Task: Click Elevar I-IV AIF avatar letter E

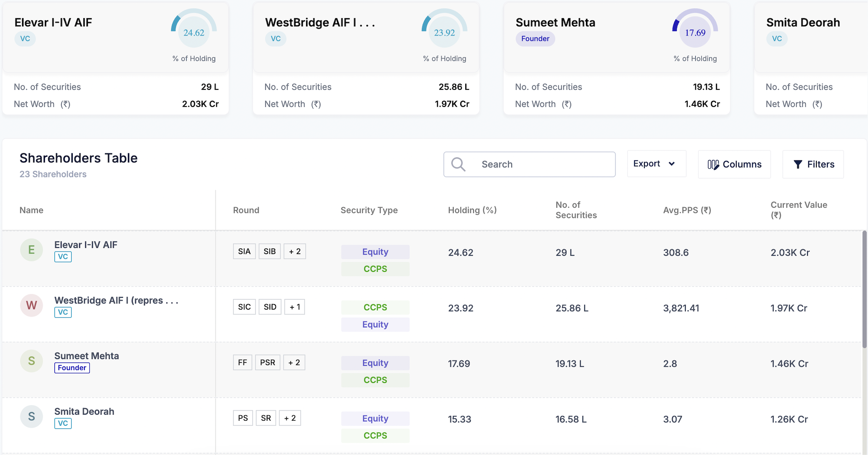Action: point(31,250)
